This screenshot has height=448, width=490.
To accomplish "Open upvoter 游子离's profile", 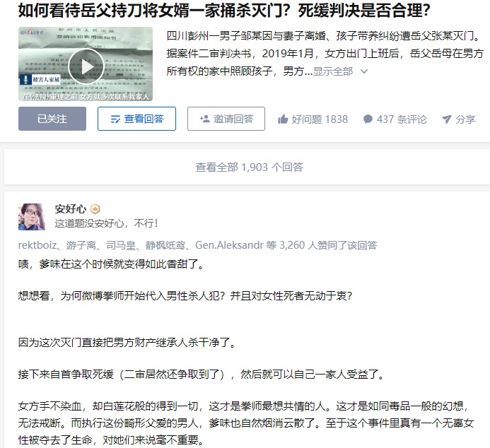I will click(x=81, y=245).
